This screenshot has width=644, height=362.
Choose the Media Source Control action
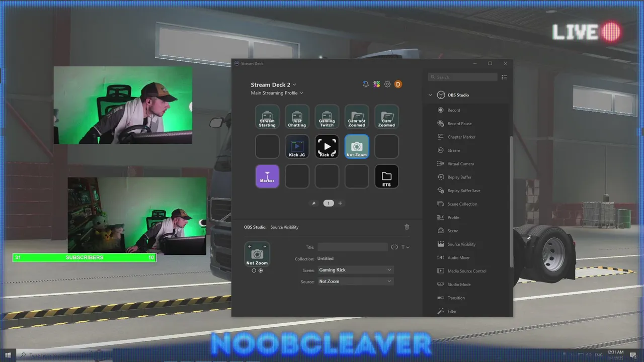(x=467, y=271)
